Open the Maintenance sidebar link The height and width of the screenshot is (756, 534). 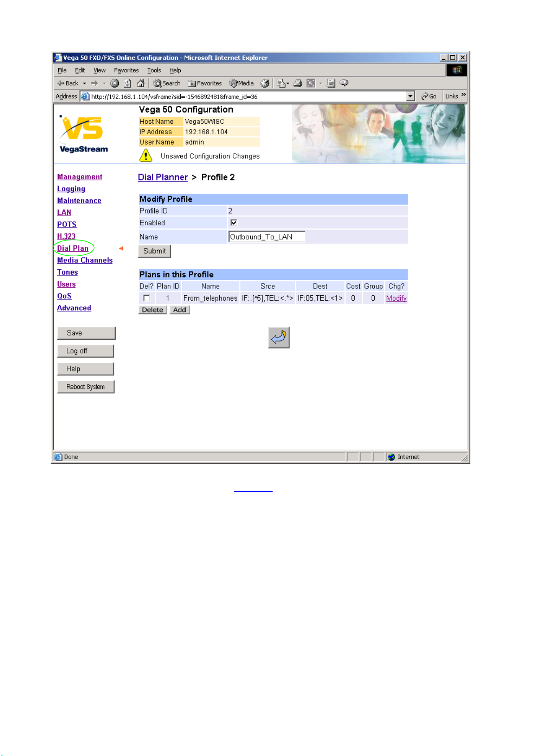(79, 201)
